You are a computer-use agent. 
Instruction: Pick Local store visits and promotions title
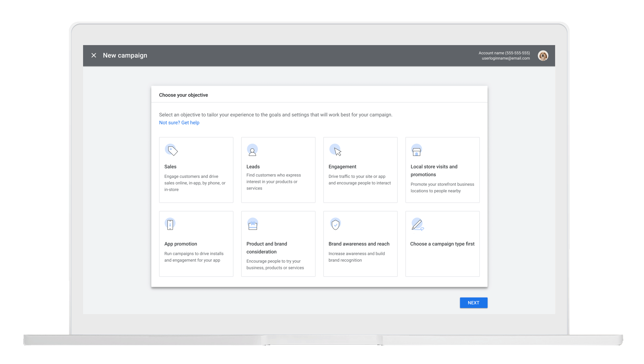pyautogui.click(x=434, y=170)
